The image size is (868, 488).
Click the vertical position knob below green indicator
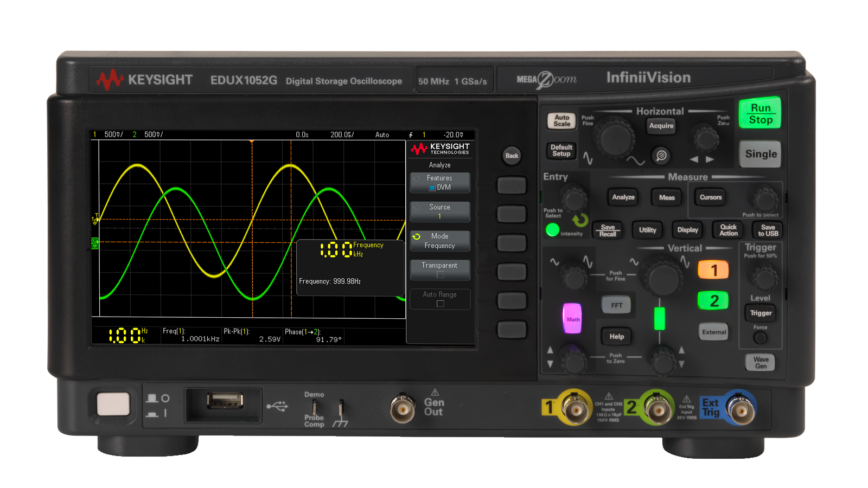click(663, 362)
